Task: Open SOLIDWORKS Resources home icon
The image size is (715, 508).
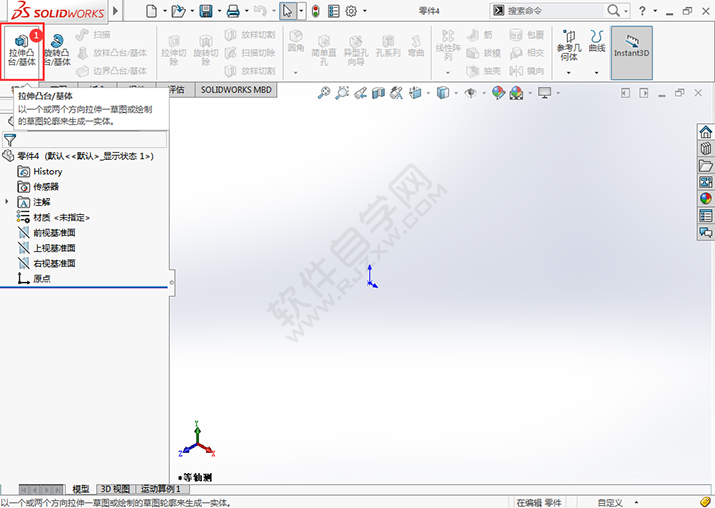Action: (x=706, y=133)
